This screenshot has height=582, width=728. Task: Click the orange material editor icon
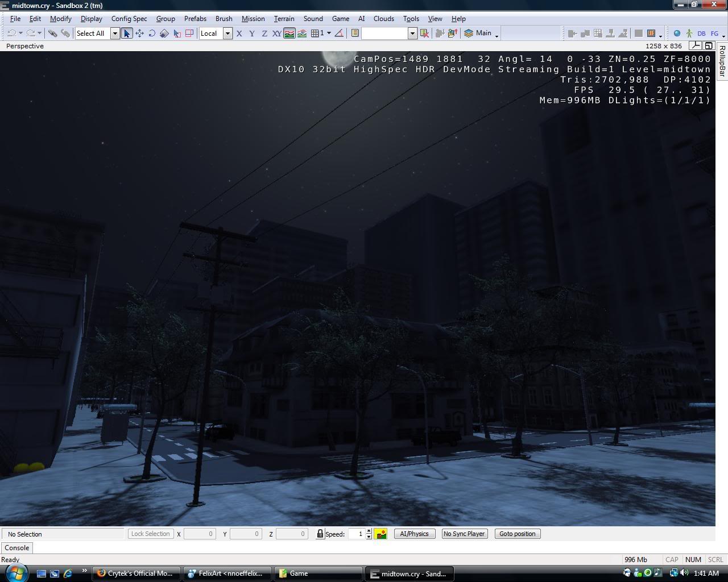(x=652, y=33)
